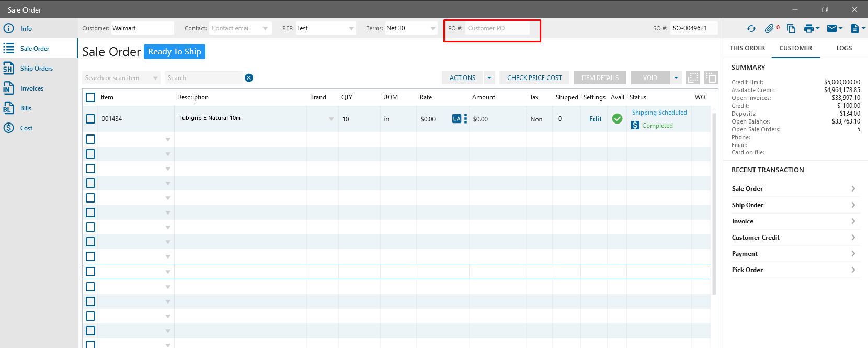Click the Info circle icon
Viewport: 868px width, 348px height.
click(8, 28)
